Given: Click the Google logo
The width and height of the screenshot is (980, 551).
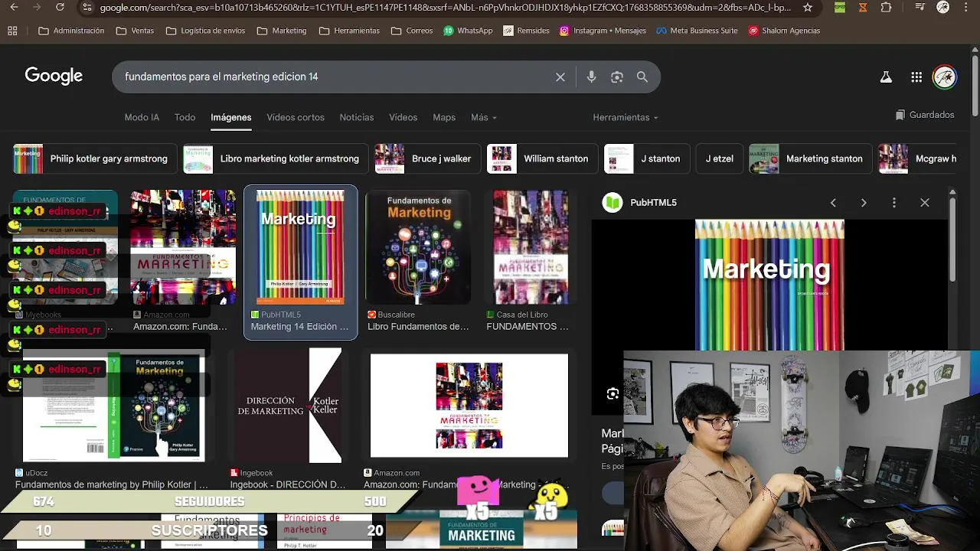Looking at the screenshot, I should (54, 76).
